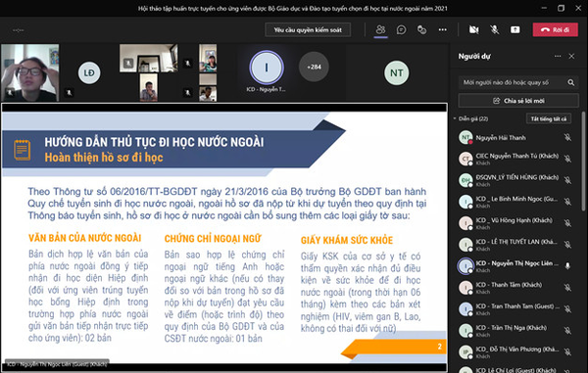The image size is (588, 373).
Task: Click the search magnifier icon in the participants panel
Action: [571, 82]
